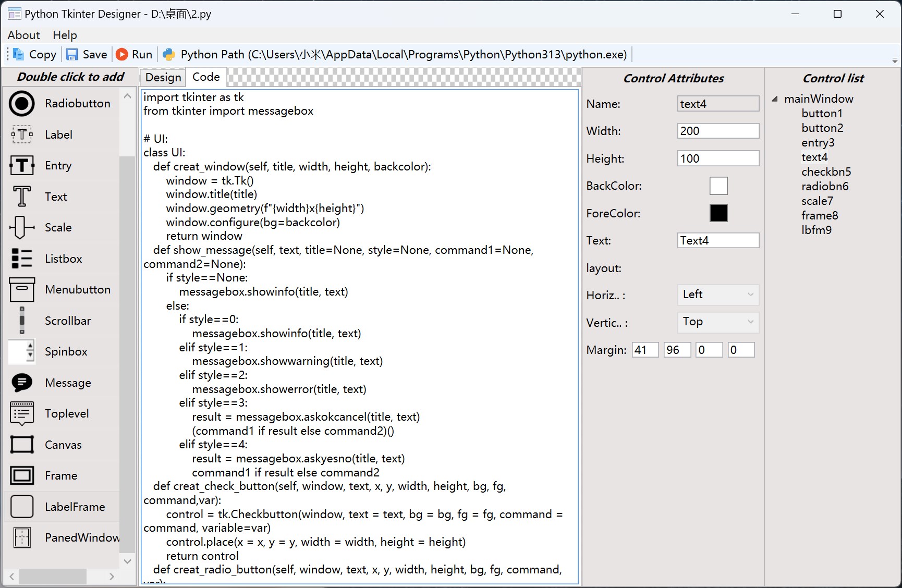
Task: Click the Python logo icon
Action: (x=169, y=54)
